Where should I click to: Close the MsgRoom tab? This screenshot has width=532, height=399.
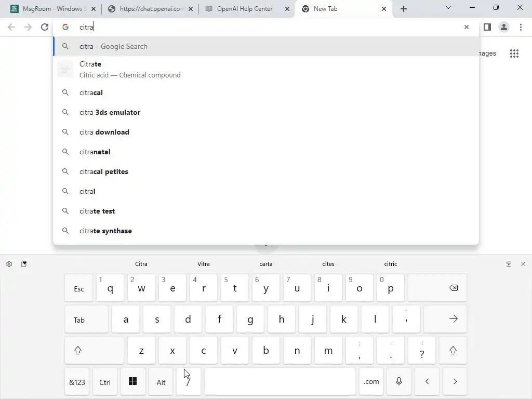click(94, 9)
